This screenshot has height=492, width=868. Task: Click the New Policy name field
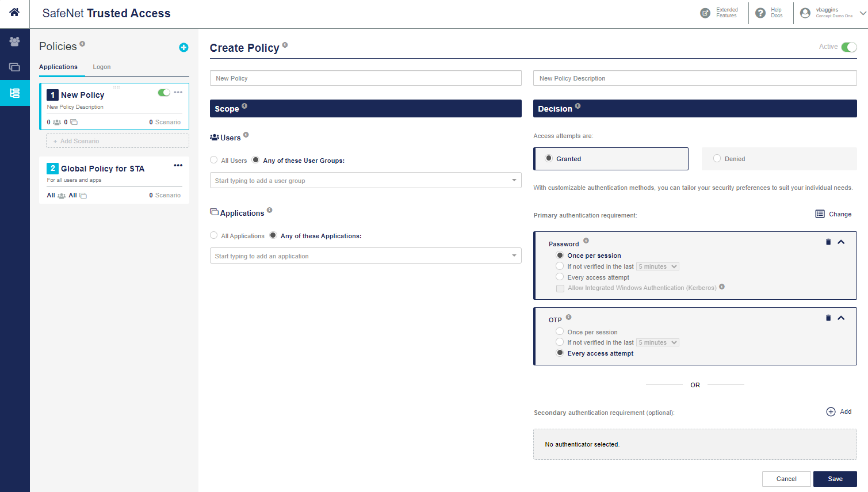366,78
